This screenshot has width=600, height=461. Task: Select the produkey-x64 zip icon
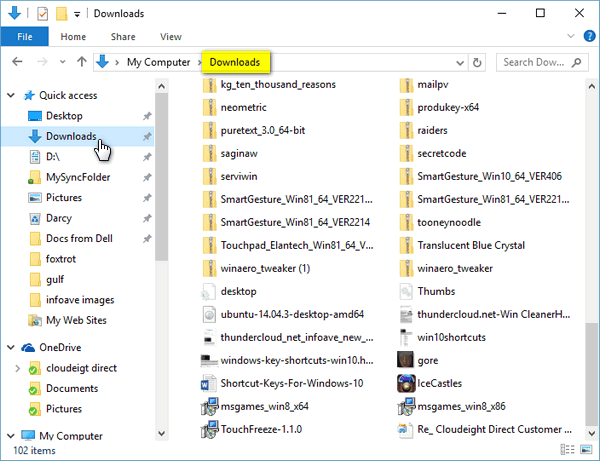(x=406, y=108)
